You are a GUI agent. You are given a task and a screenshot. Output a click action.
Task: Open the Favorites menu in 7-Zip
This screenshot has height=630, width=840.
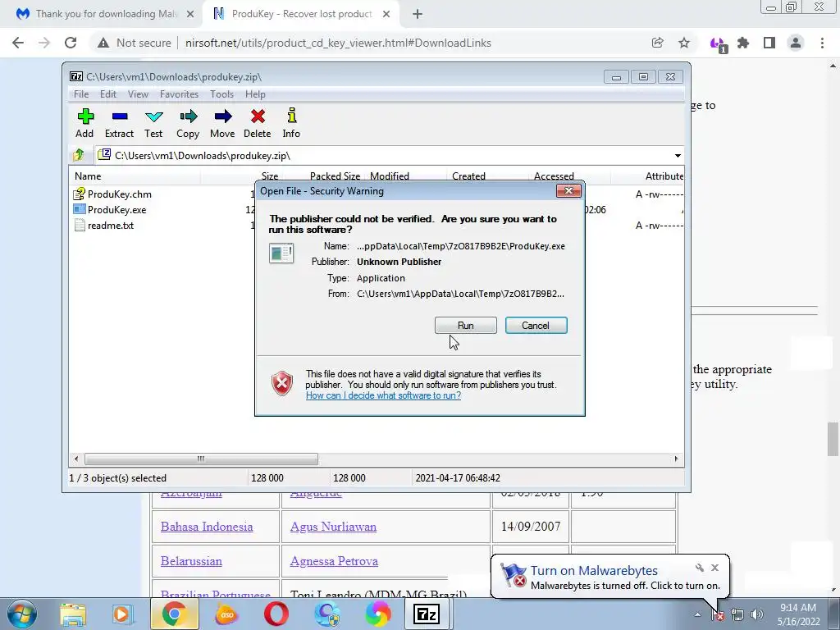pos(179,94)
